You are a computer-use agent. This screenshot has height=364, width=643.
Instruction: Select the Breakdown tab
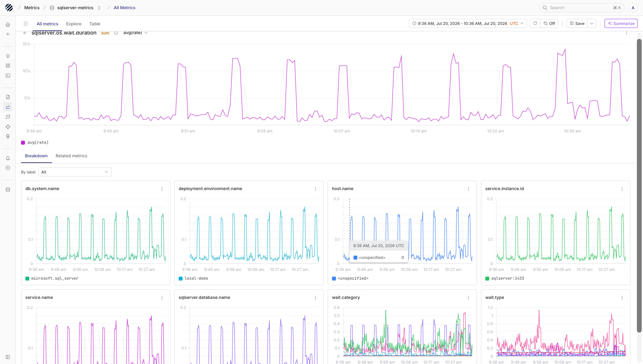coord(36,156)
